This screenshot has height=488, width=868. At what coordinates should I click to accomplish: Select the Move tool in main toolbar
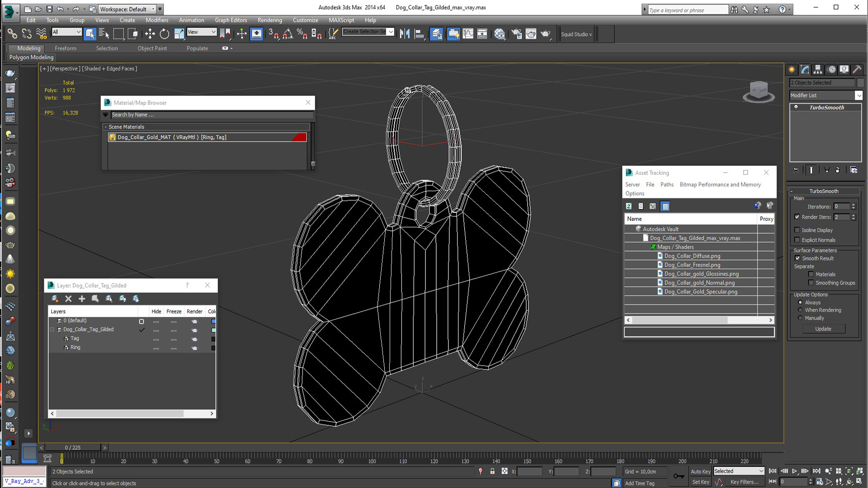click(x=150, y=34)
